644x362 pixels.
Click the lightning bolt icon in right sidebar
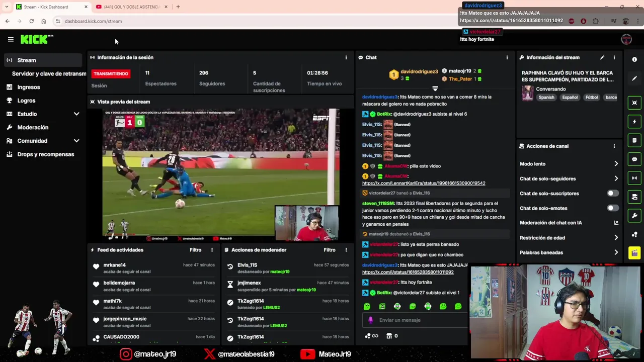click(634, 122)
